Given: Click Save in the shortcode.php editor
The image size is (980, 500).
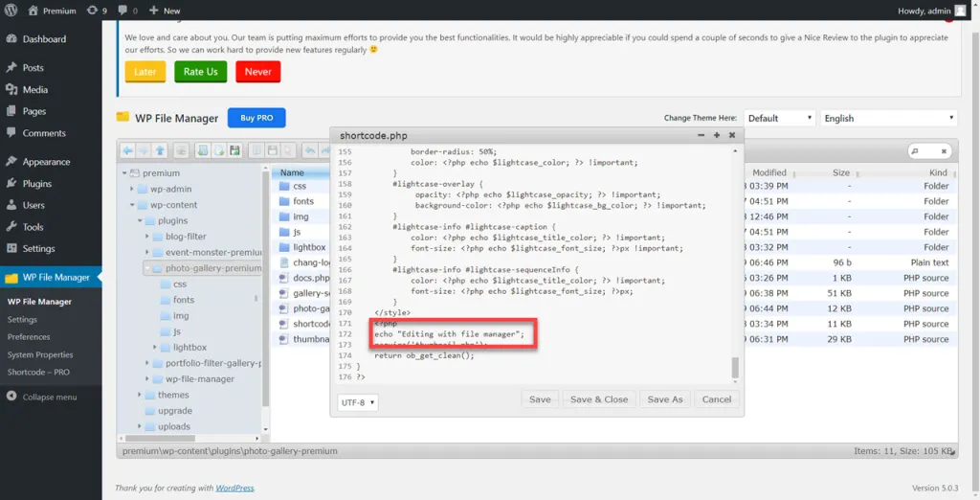Looking at the screenshot, I should [x=540, y=399].
